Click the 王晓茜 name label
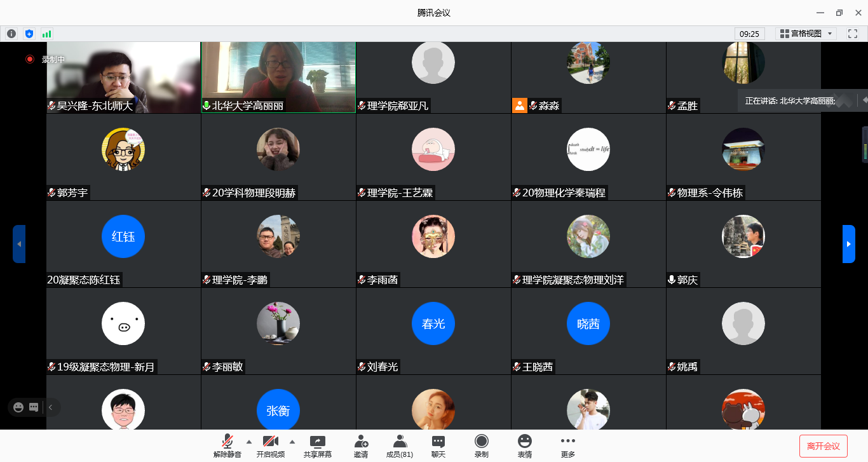Image resolution: width=868 pixels, height=462 pixels. click(538, 367)
